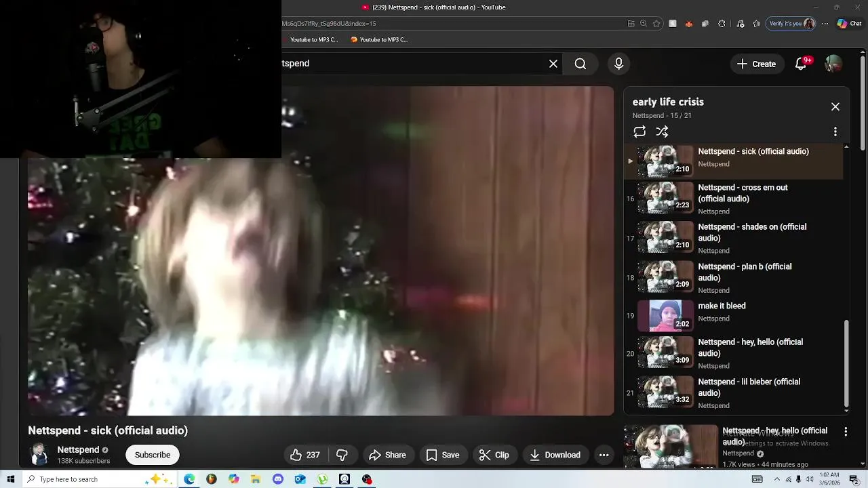The width and height of the screenshot is (868, 488).
Task: Open recommended 'Nettspend - hey, hello' thumbnail below playlist
Action: 671,447
